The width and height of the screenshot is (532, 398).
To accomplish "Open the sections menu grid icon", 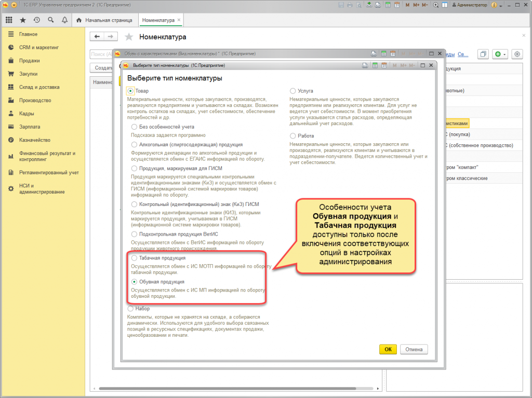I will pos(9,20).
